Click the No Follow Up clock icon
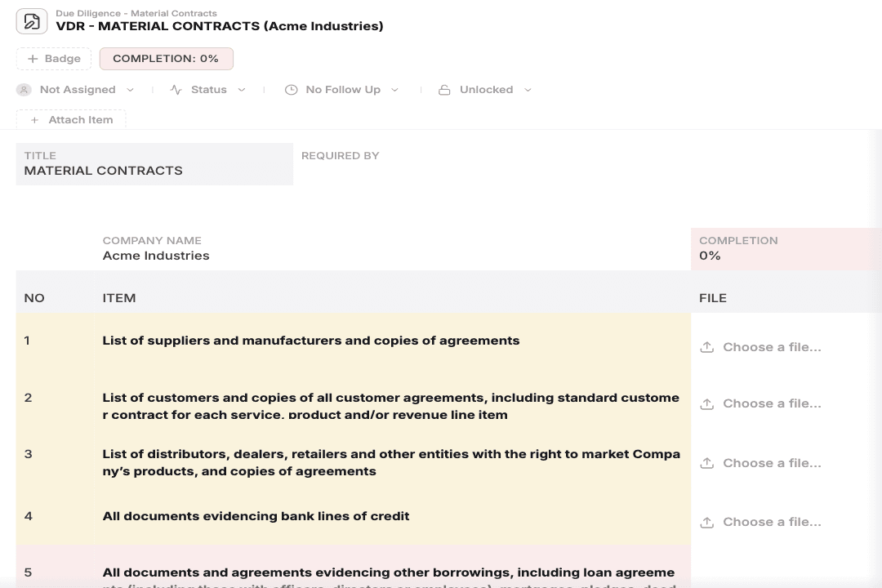Image resolution: width=882 pixels, height=588 pixels. point(291,90)
